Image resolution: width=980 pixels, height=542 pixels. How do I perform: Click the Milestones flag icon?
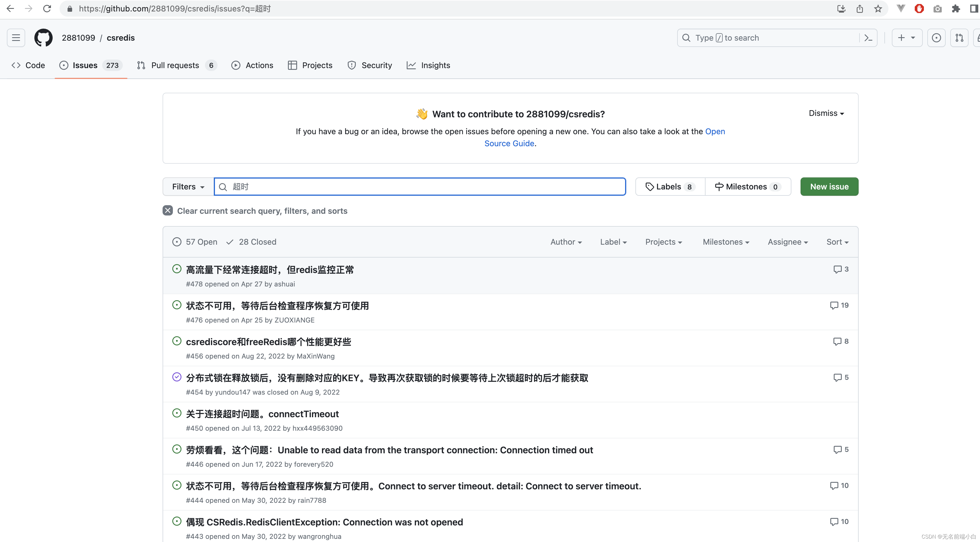[x=720, y=186]
